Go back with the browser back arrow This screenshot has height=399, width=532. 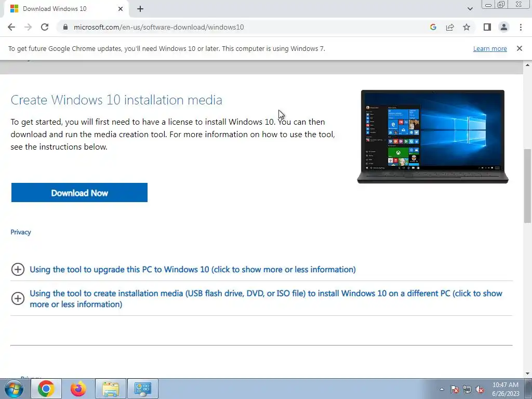pos(11,27)
